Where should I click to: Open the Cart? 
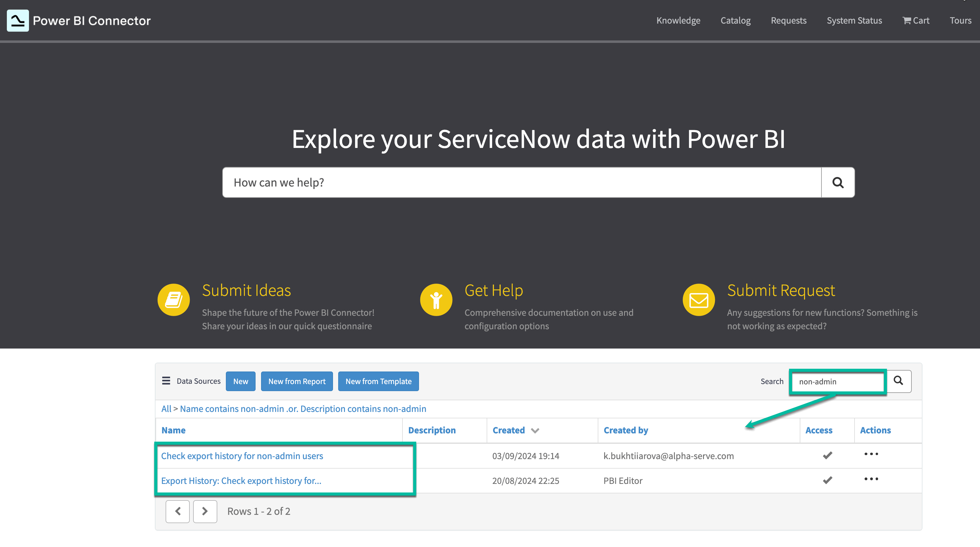tap(916, 20)
